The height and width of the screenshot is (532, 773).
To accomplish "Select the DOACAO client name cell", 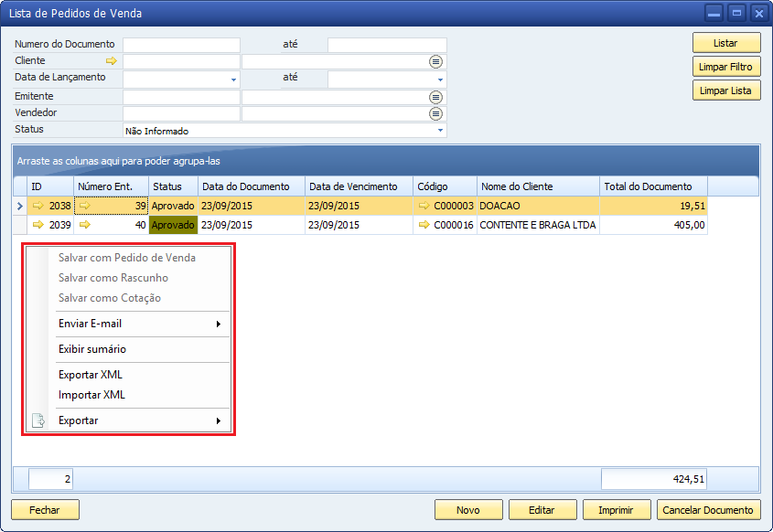I will tap(538, 206).
